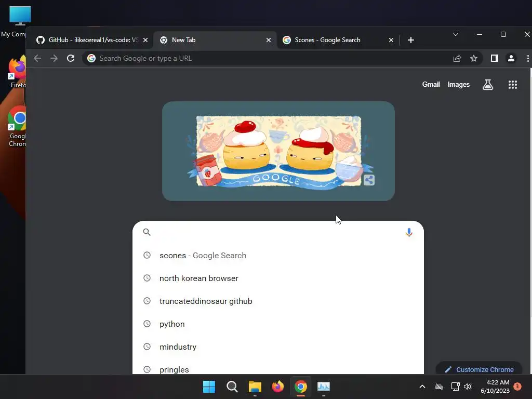Start voice search with the microphone

pos(409,232)
